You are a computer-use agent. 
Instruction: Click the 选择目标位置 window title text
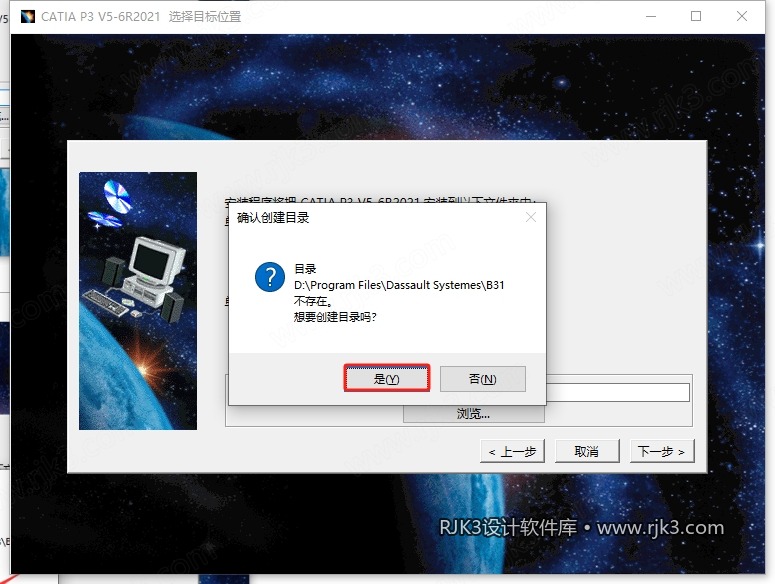point(205,17)
